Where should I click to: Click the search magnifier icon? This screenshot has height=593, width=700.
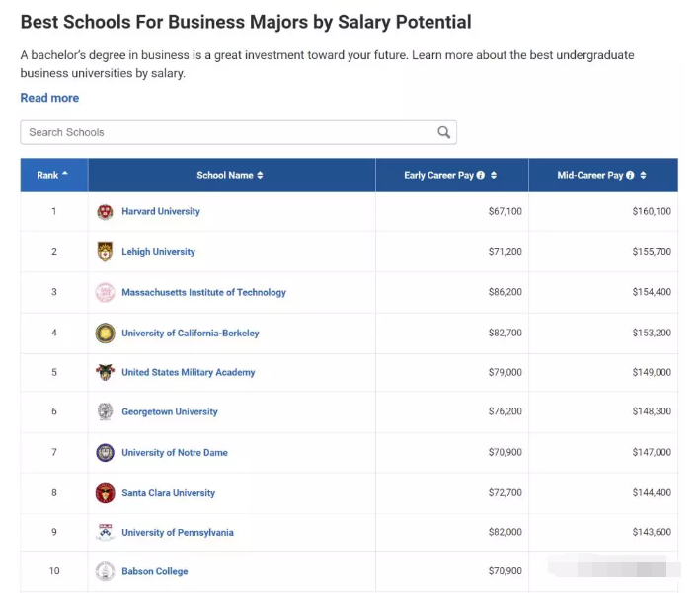click(443, 132)
